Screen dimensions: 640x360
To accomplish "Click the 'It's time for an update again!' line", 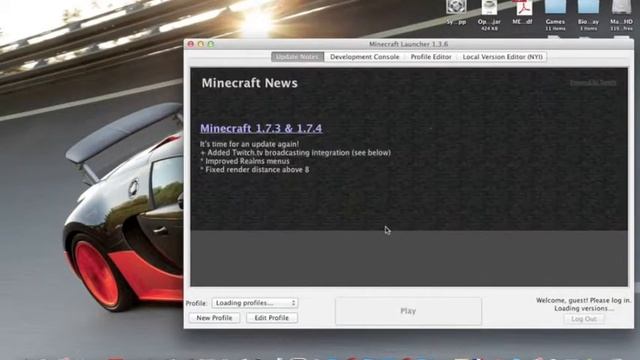I will (x=249, y=144).
